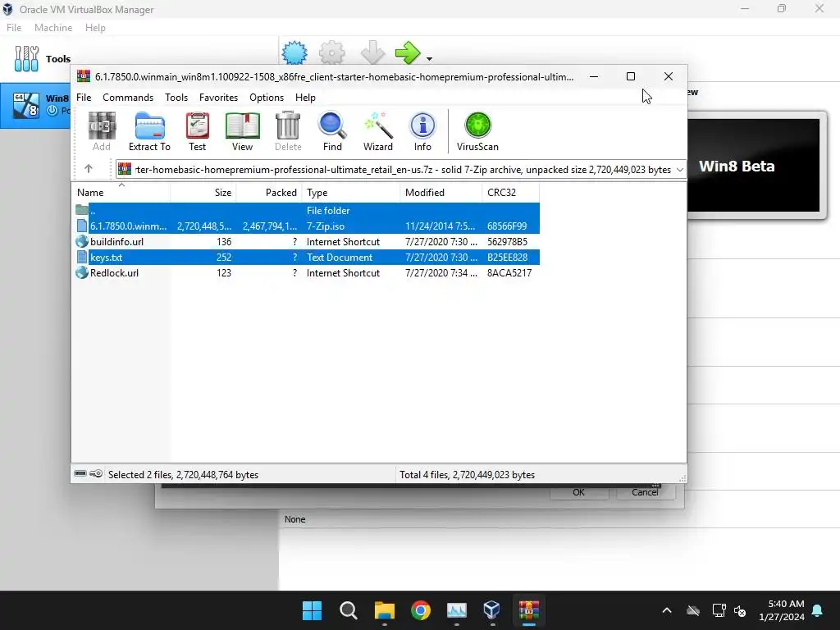Select the Win8 VM icon in VirtualBox list
This screenshot has height=630, width=840.
pyautogui.click(x=26, y=105)
